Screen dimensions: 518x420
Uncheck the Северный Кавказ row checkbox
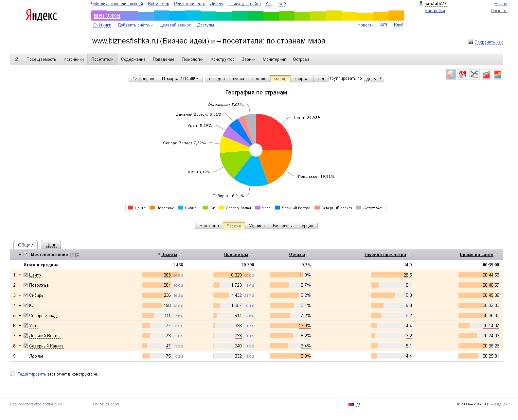[x=26, y=346]
